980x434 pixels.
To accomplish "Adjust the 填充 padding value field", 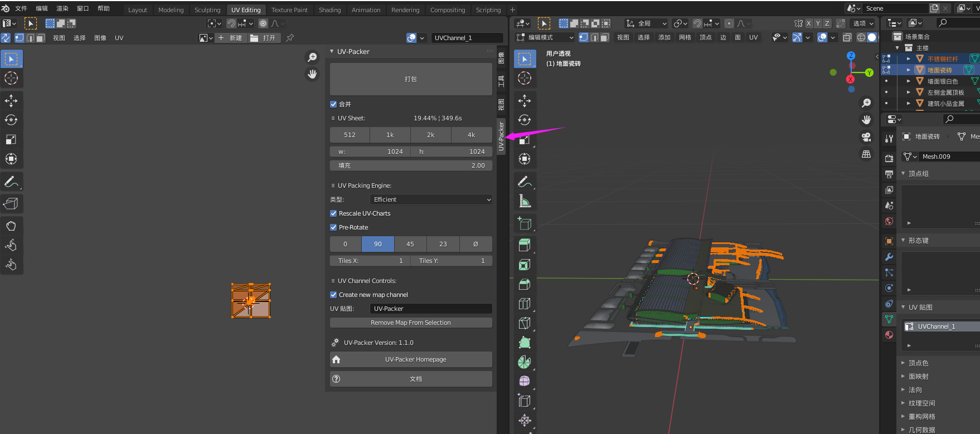I will [411, 165].
